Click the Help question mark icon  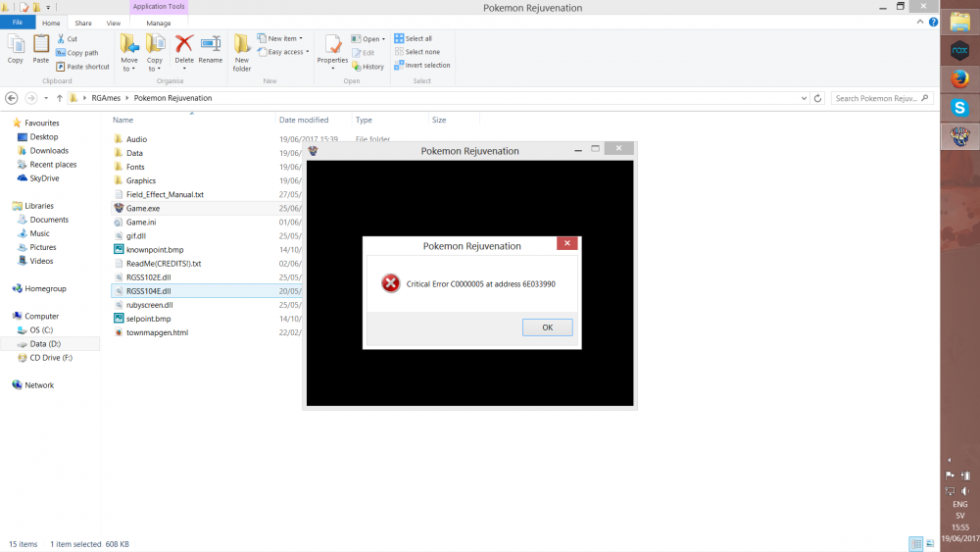tap(933, 22)
